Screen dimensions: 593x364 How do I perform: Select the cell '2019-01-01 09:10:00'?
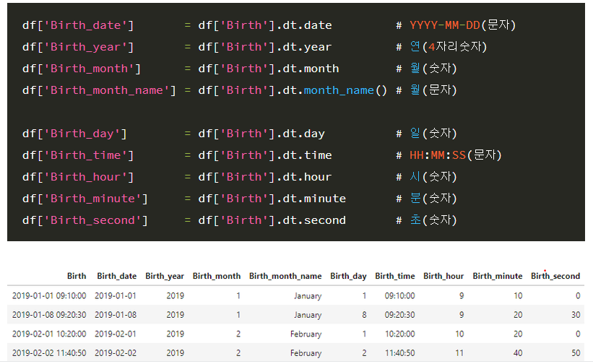coord(49,296)
